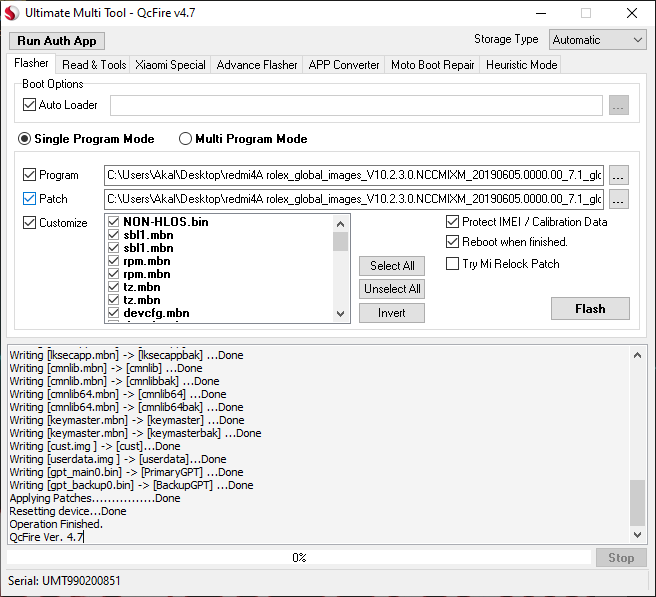Click the Auto Loader browse button
The height and width of the screenshot is (597, 656).
coord(619,105)
